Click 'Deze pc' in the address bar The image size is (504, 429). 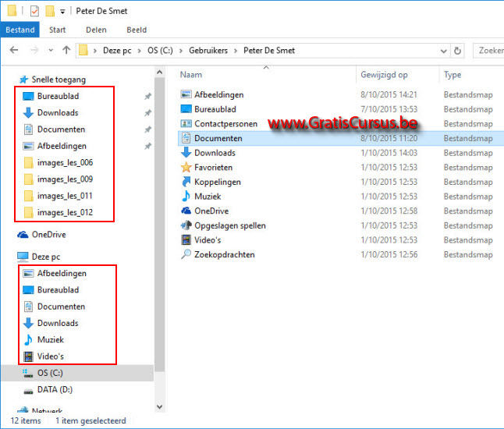117,51
